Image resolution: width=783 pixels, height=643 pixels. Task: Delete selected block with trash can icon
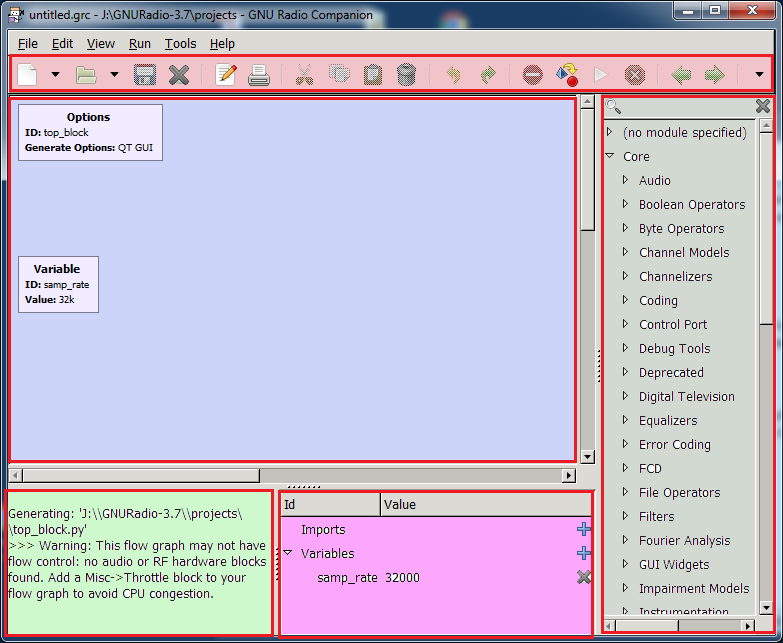tap(406, 74)
